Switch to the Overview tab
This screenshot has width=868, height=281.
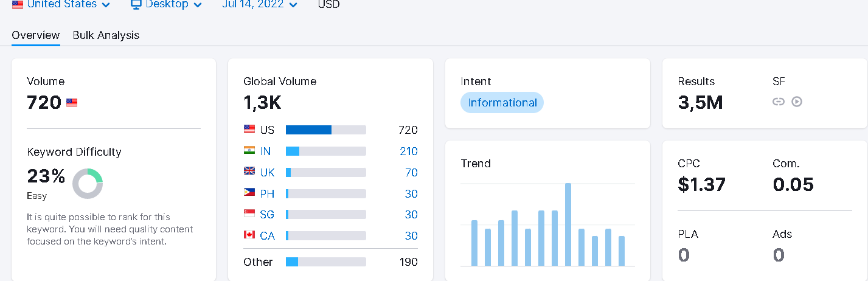(x=36, y=35)
